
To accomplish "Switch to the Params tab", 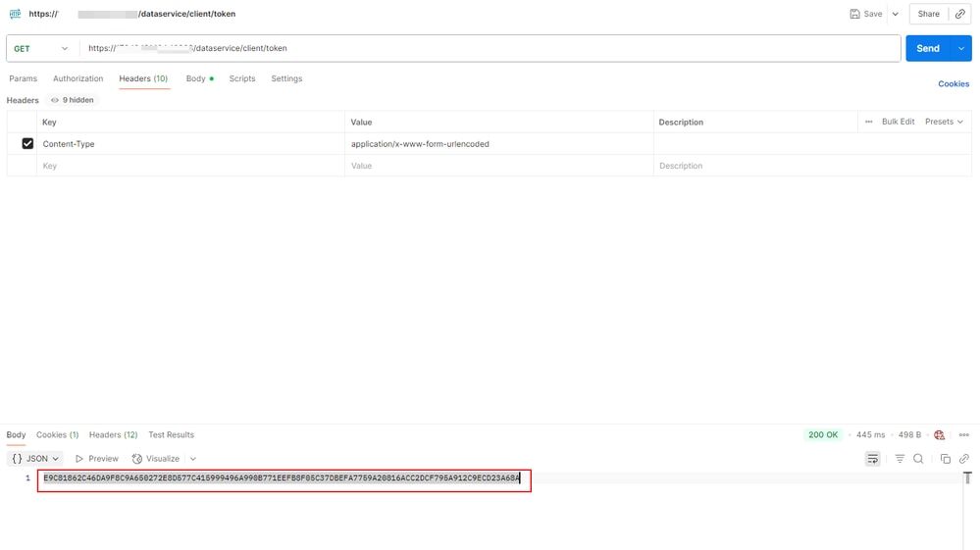I will (x=24, y=78).
